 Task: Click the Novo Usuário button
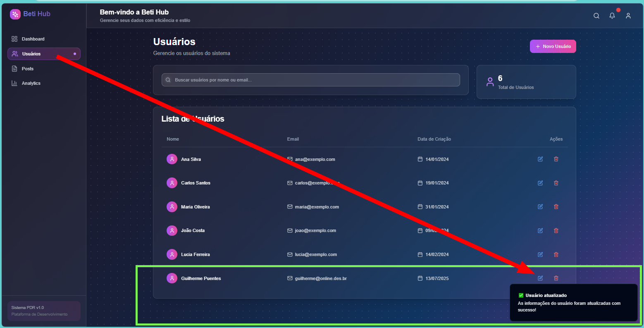(x=553, y=46)
